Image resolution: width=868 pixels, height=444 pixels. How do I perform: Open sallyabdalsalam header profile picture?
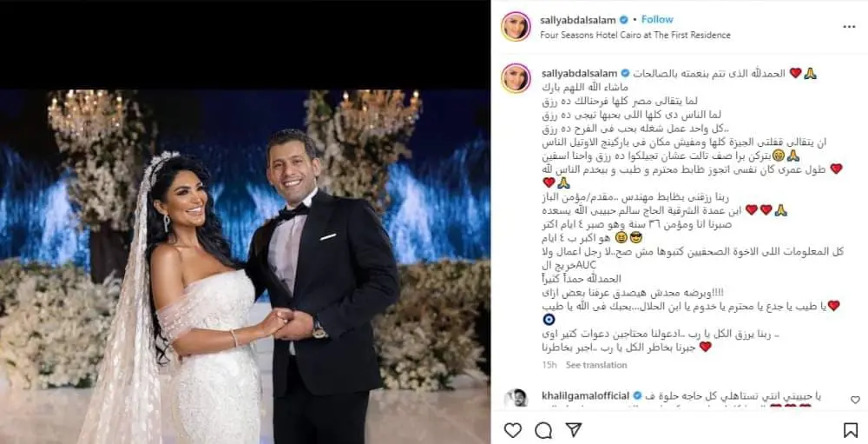tap(516, 26)
